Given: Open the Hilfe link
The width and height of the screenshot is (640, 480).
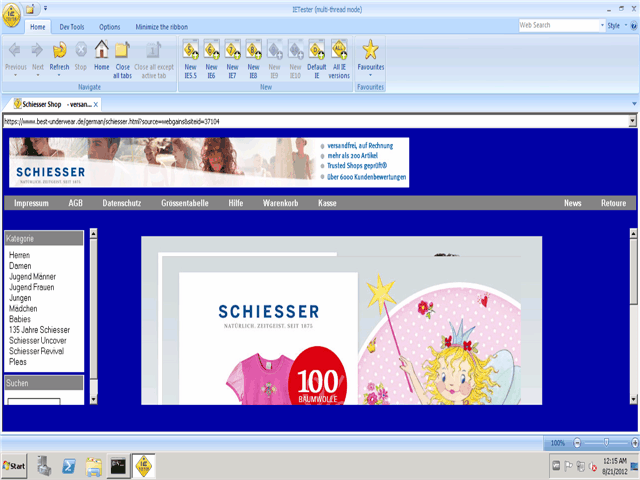Looking at the screenshot, I should click(x=236, y=203).
